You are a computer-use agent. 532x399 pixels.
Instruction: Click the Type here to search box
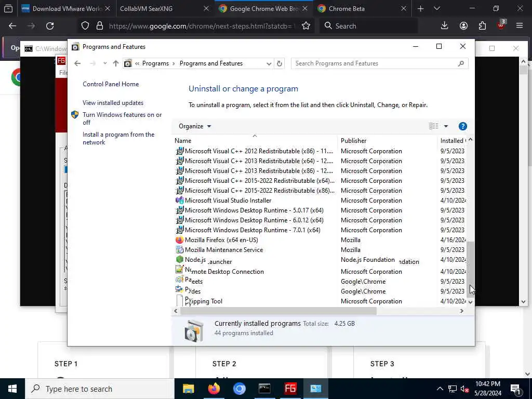[100, 389]
